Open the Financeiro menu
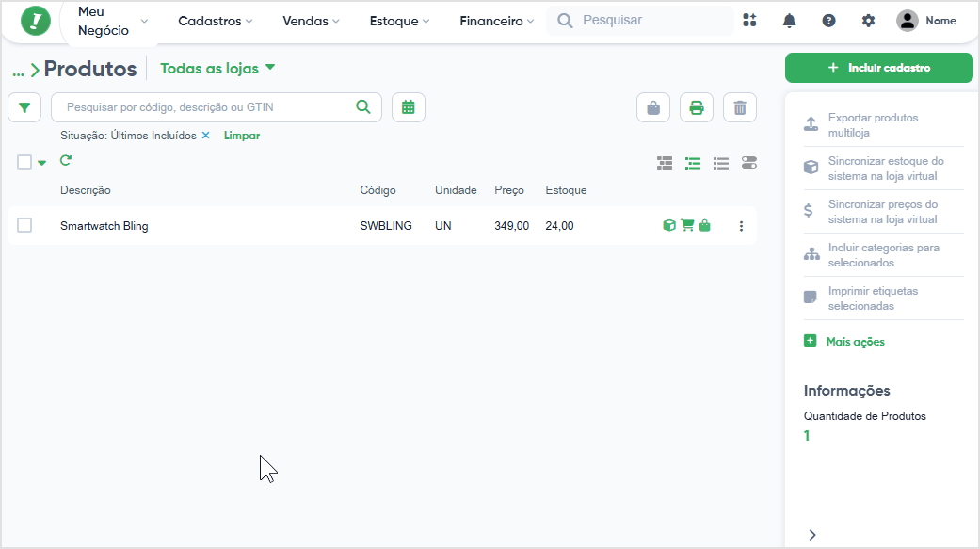Screen dimensions: 980x549 pyautogui.click(x=496, y=21)
